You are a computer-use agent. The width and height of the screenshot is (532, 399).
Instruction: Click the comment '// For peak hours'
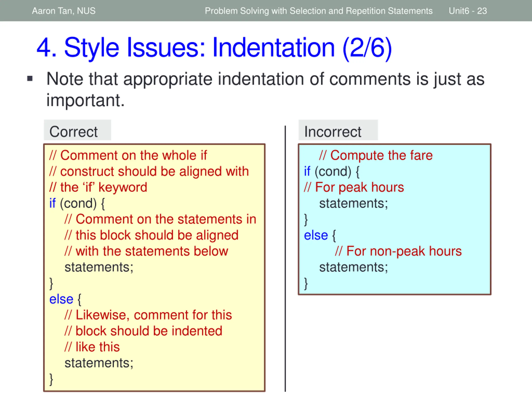354,187
